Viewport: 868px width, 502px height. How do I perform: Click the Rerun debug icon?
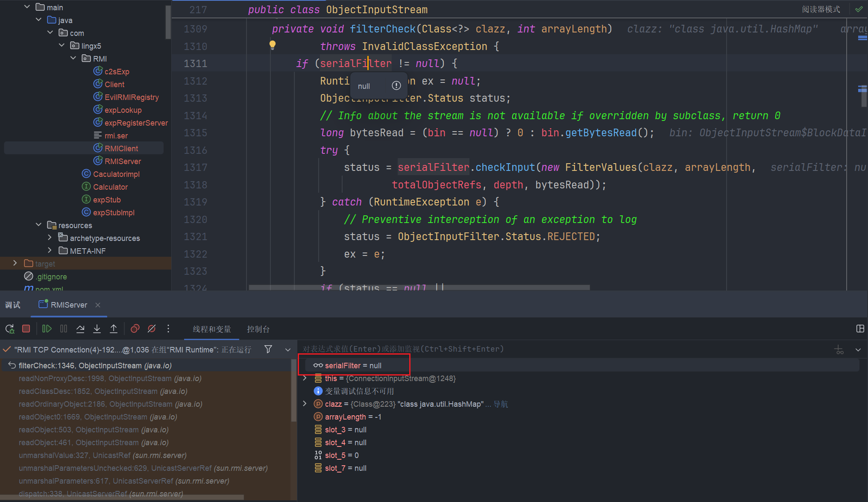[9, 329]
